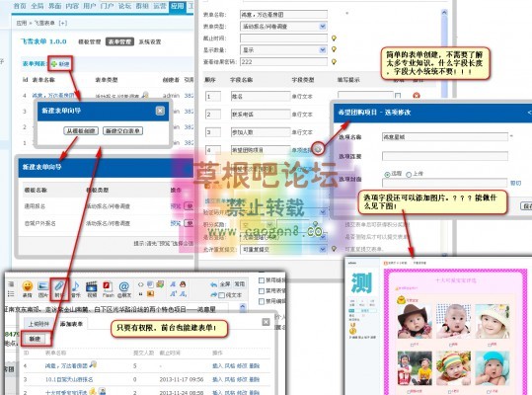
Task: Click the 新建空白表单 button
Action: tap(122, 130)
